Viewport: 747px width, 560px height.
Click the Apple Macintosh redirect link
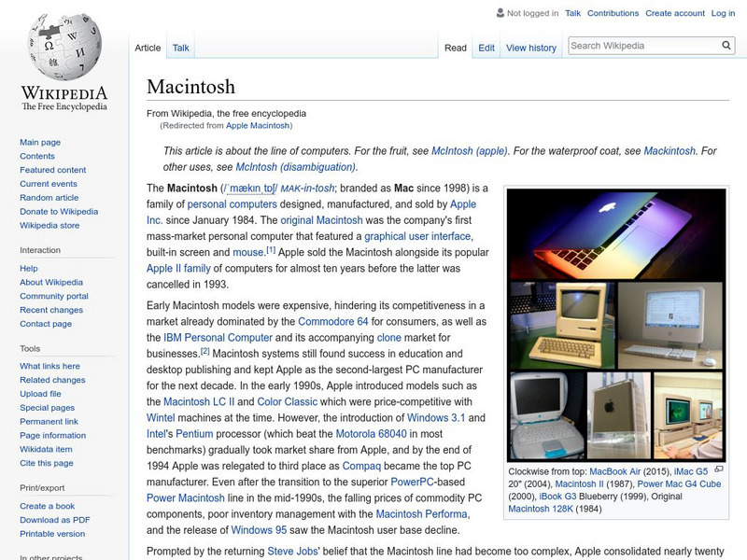(x=258, y=125)
